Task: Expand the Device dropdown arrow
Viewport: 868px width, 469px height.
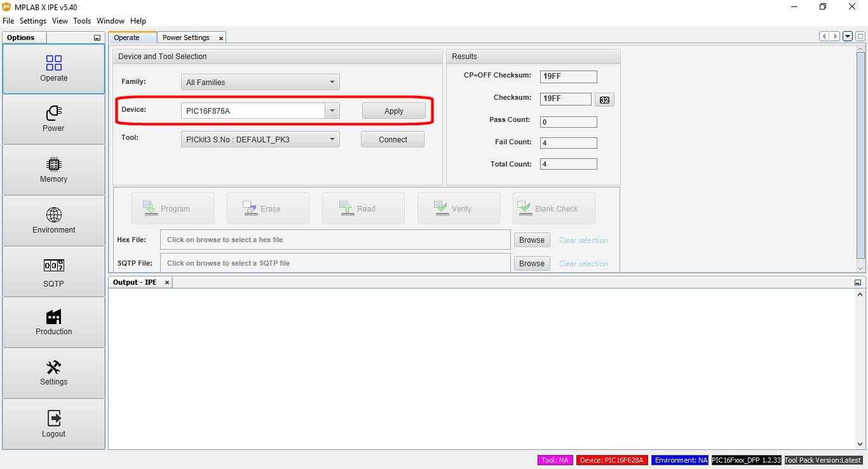Action: (x=332, y=111)
